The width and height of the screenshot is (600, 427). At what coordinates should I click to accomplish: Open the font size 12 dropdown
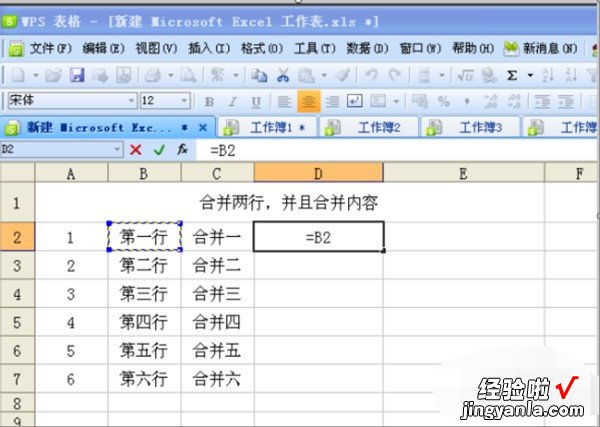tap(184, 101)
